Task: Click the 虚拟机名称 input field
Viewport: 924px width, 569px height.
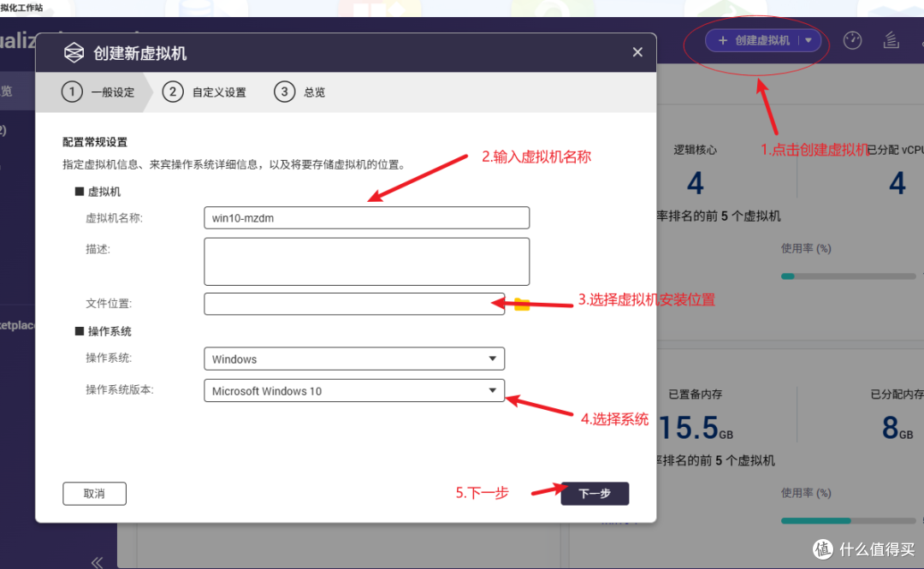Action: click(x=366, y=217)
